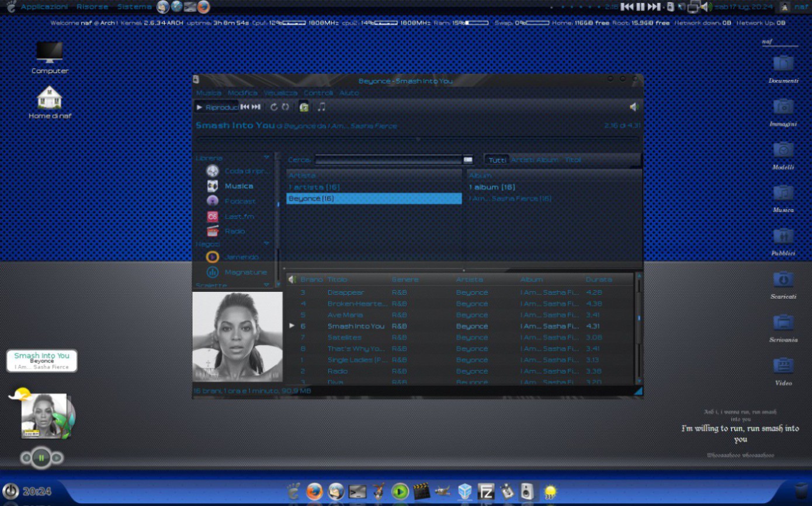Screen dimensions: 812x506
Task: Pause playback from top panel applet
Action: [640, 6]
